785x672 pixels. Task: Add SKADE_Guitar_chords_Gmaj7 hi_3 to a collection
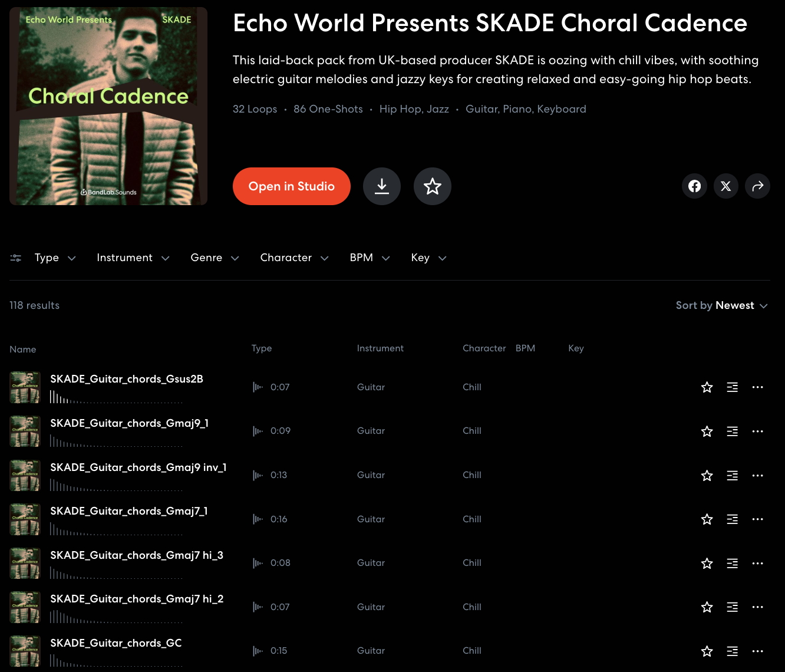pos(733,564)
